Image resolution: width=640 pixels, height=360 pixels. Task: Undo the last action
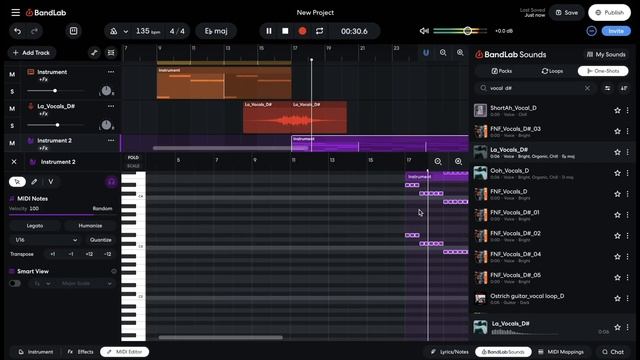(17, 31)
